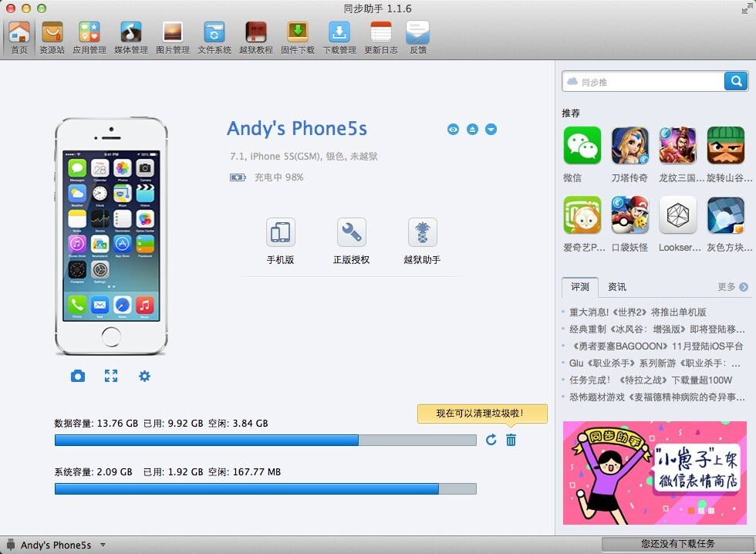Screen dimensions: 756x554
Task: Open the 龙纹三国 app icon
Action: pos(678,146)
